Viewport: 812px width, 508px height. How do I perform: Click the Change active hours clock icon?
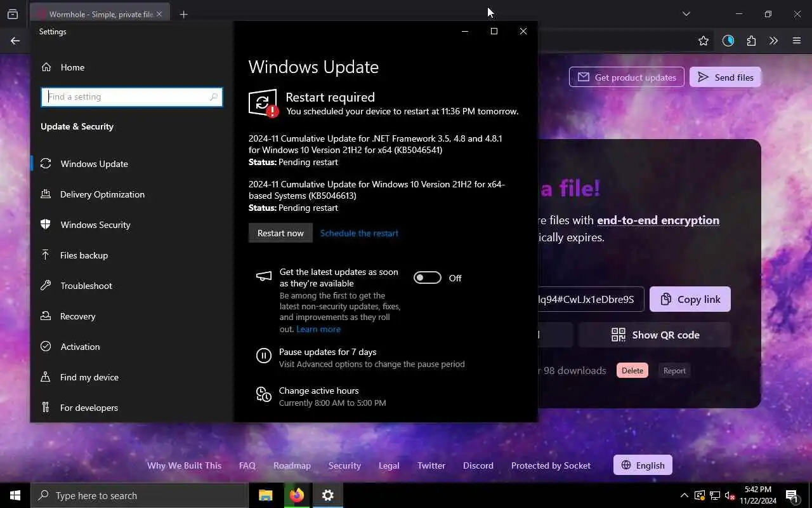[x=264, y=394]
